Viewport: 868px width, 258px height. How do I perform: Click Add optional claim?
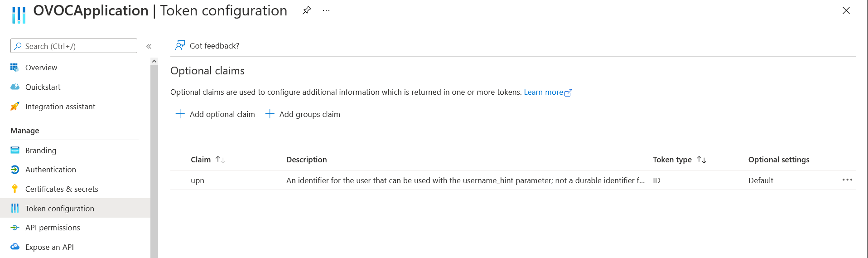(x=215, y=114)
